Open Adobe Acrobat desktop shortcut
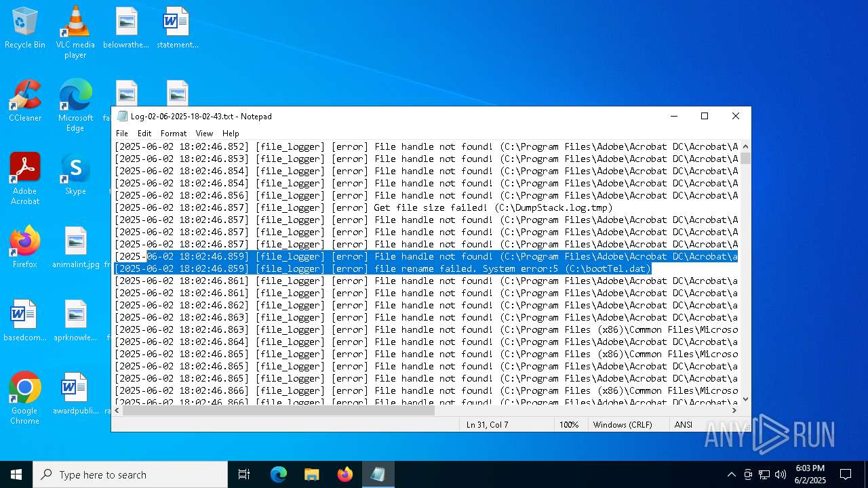868x488 pixels. 25,178
